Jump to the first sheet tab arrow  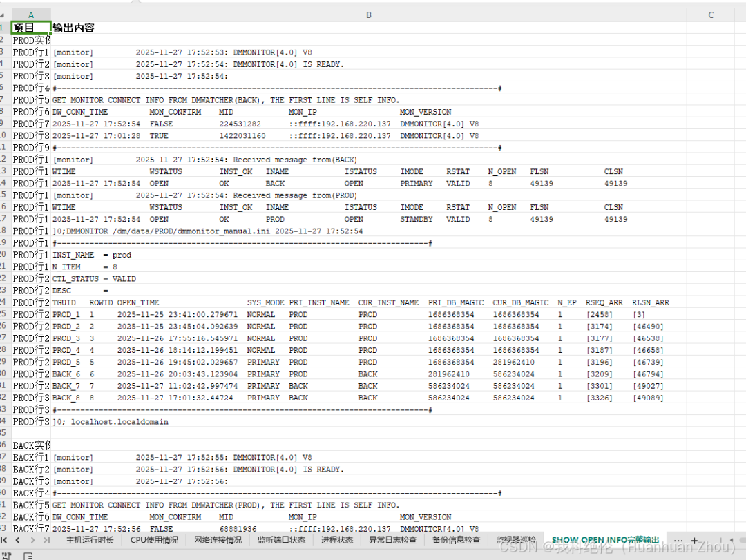[4, 540]
